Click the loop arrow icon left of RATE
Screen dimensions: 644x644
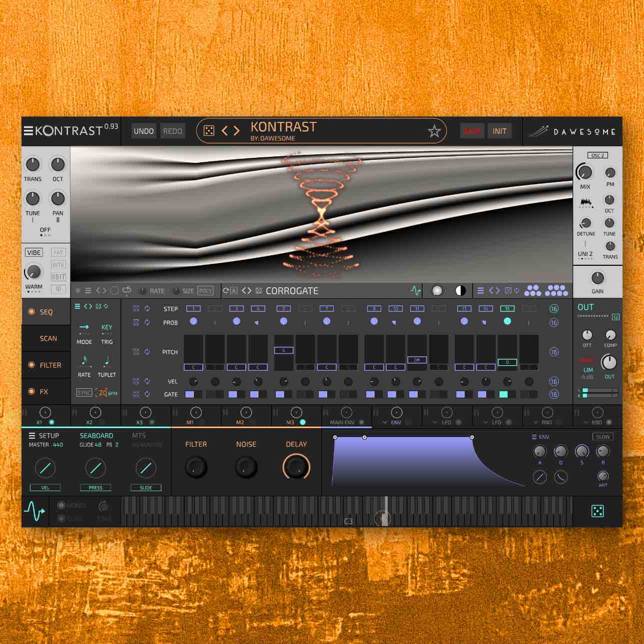coord(126,290)
